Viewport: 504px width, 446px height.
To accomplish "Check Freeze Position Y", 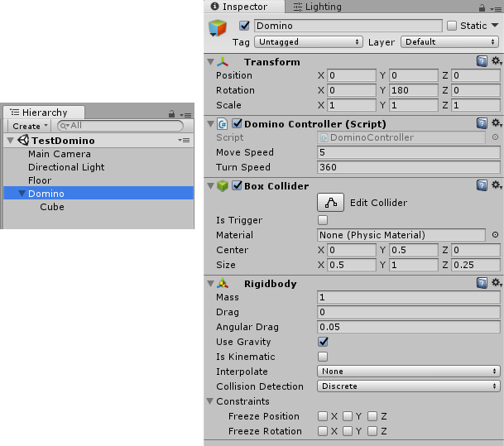I will pos(348,416).
